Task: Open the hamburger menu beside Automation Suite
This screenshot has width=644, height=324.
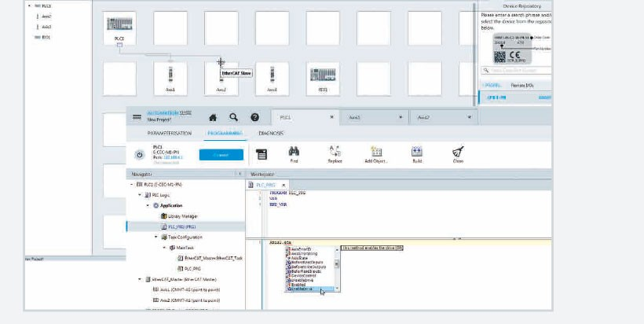Action: [x=137, y=116]
